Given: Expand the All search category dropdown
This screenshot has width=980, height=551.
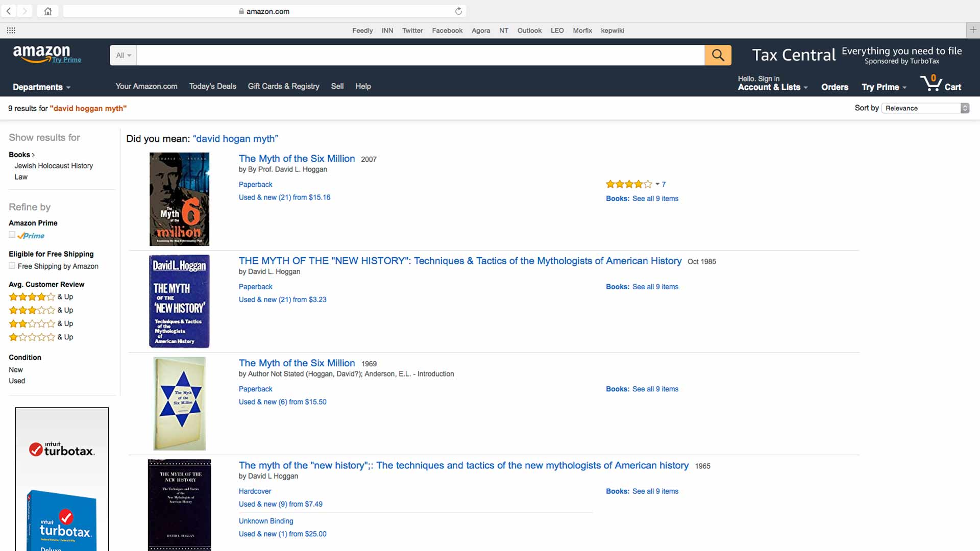Looking at the screenshot, I should pos(123,55).
